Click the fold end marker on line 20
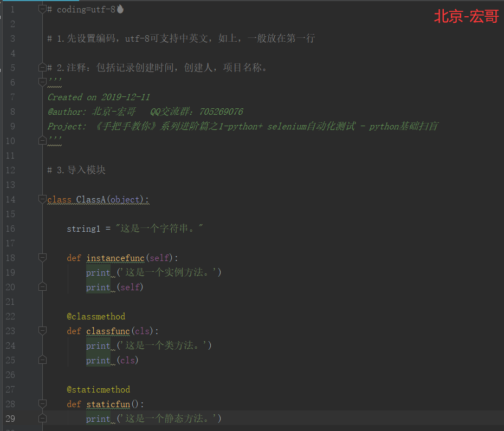504x431 pixels. point(42,287)
